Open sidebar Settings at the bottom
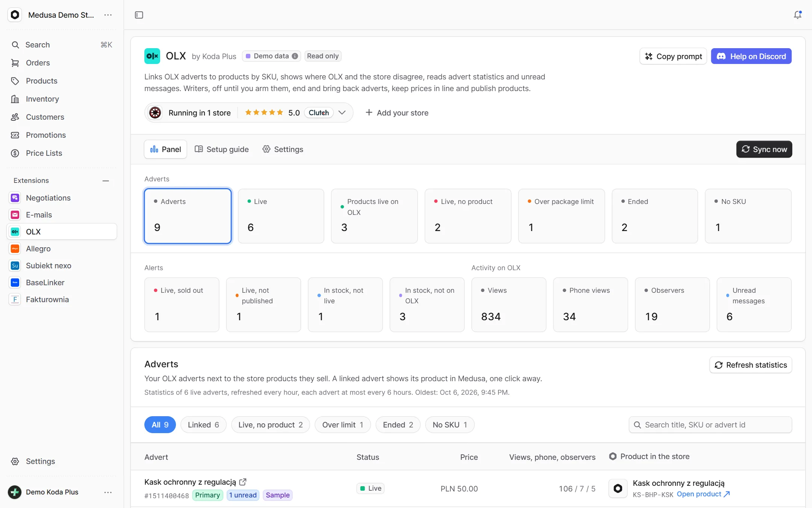The width and height of the screenshot is (812, 508). 62,461
